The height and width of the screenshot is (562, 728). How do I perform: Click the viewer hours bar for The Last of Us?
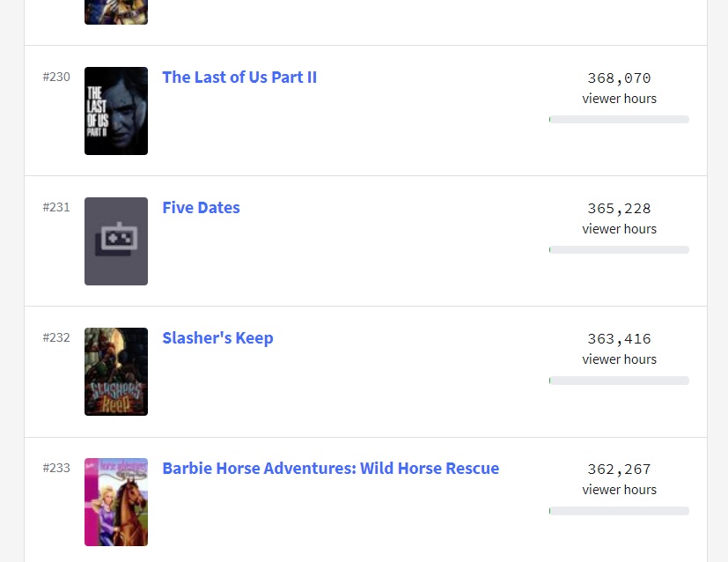[619, 120]
